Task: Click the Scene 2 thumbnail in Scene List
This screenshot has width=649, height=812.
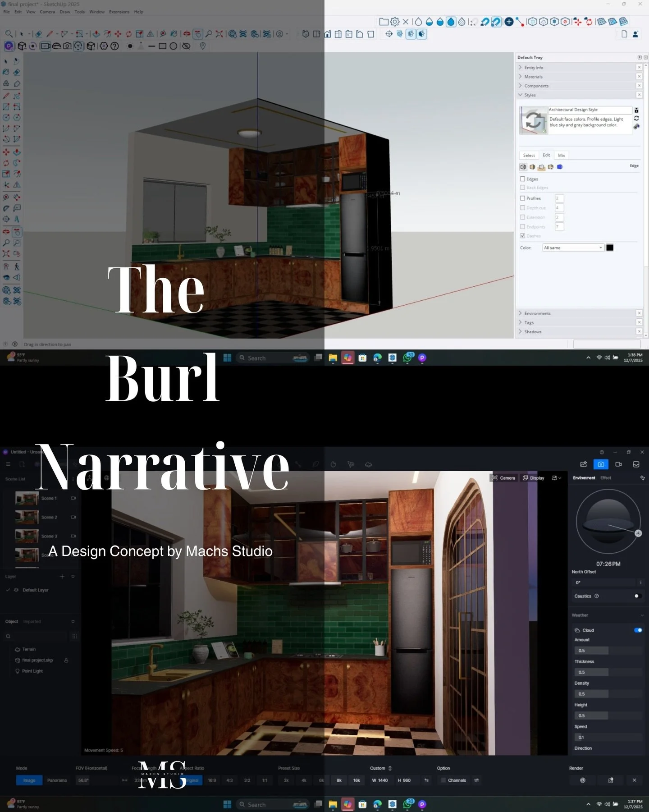Action: click(27, 517)
